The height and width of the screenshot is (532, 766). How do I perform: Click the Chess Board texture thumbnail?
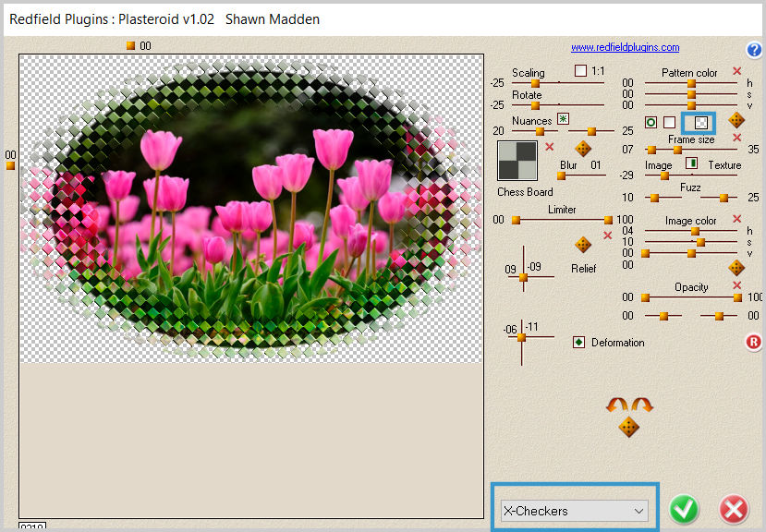coord(517,161)
